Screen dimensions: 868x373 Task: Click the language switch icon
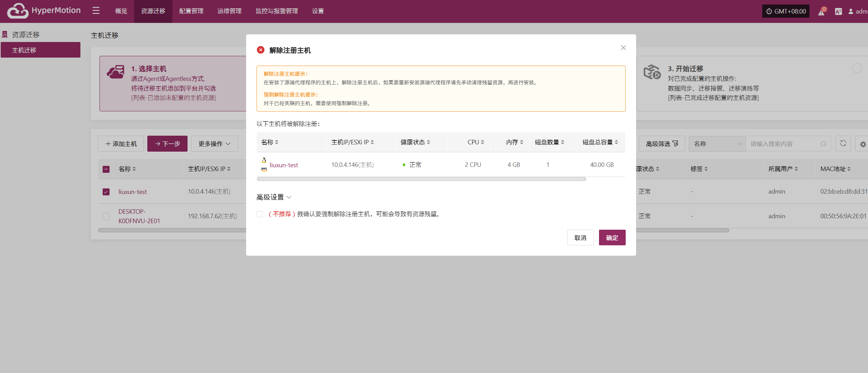[838, 12]
